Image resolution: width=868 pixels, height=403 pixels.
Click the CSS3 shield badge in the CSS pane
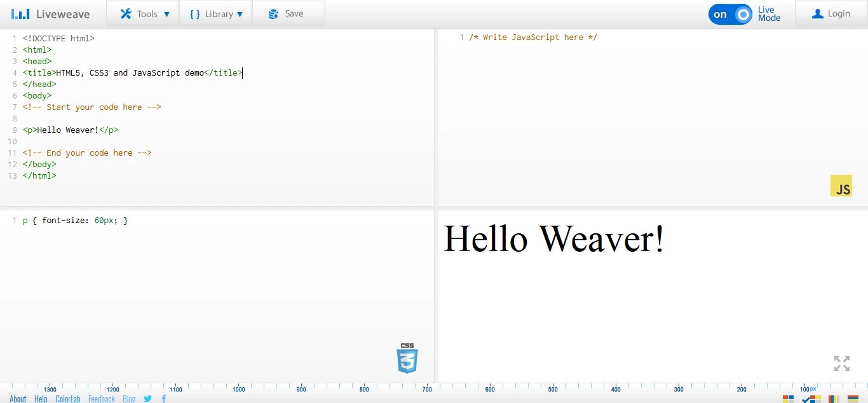tap(407, 358)
